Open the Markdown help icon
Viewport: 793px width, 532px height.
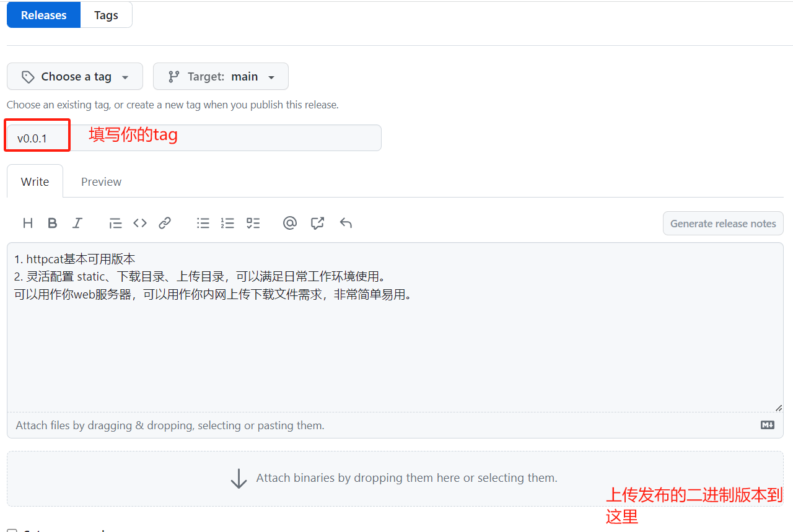click(768, 425)
